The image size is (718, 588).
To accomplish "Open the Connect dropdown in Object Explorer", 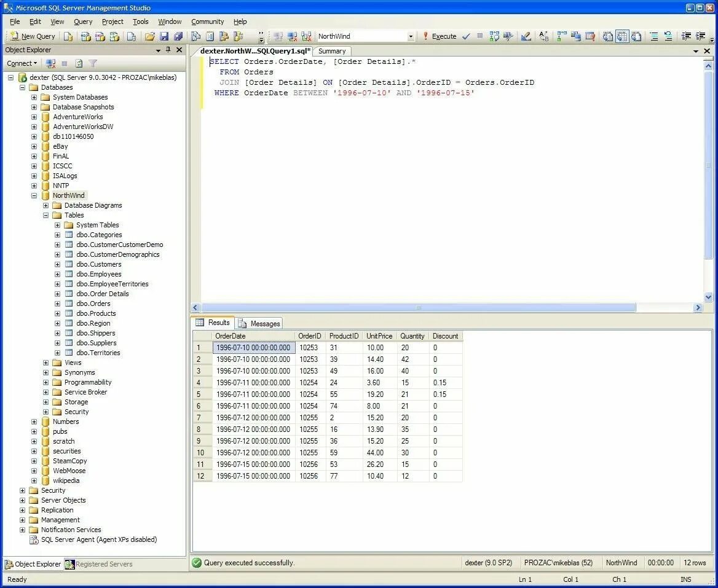I will pos(22,63).
